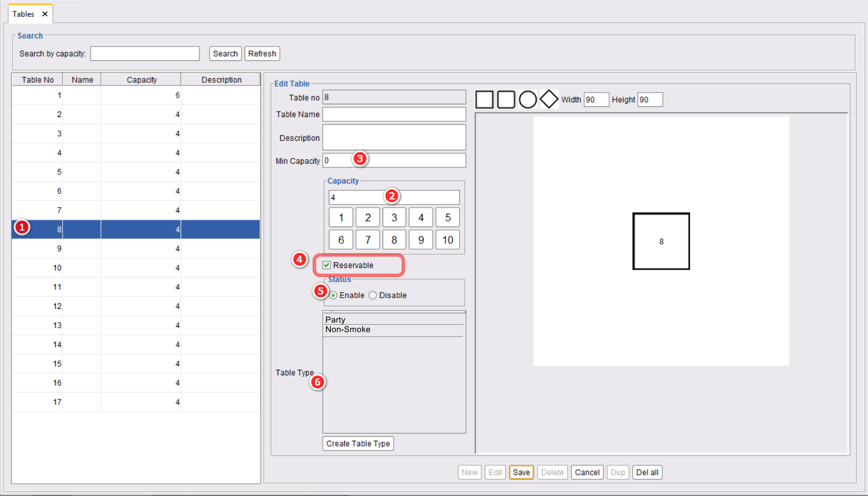
Task: Click the Cancel button
Action: click(x=587, y=472)
